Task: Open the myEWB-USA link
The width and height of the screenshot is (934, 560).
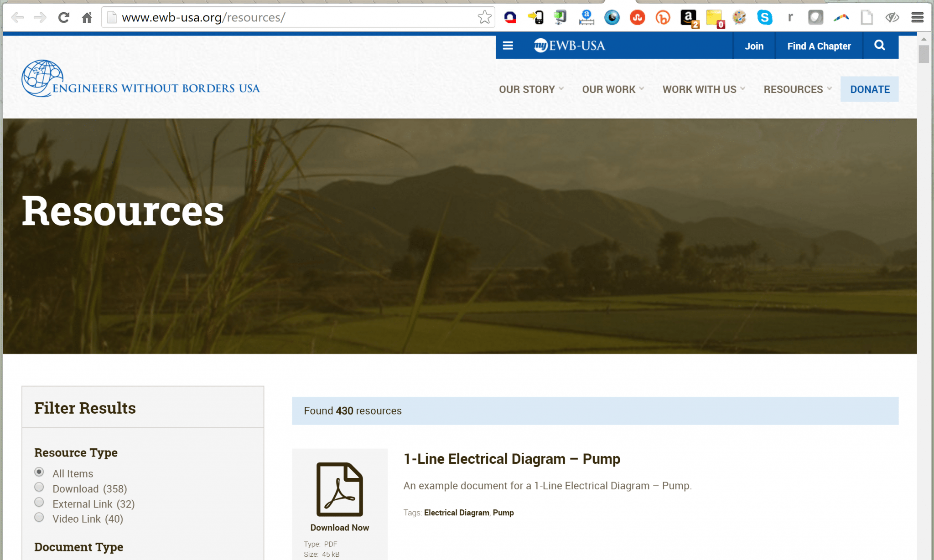Action: tap(570, 46)
